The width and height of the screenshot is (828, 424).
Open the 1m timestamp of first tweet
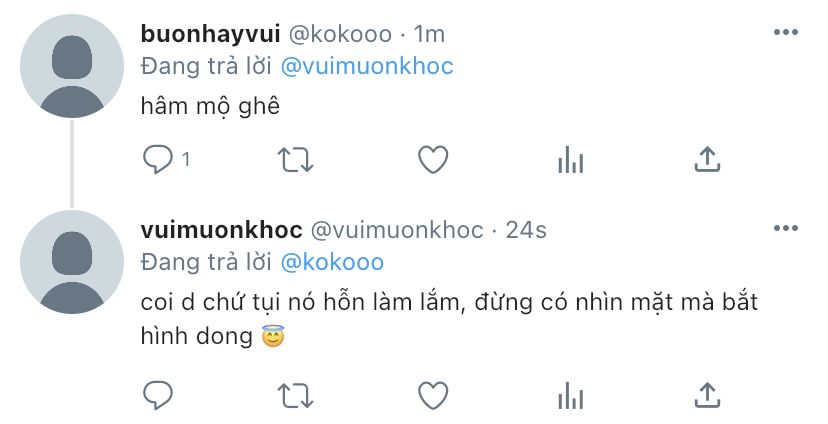pos(429,34)
